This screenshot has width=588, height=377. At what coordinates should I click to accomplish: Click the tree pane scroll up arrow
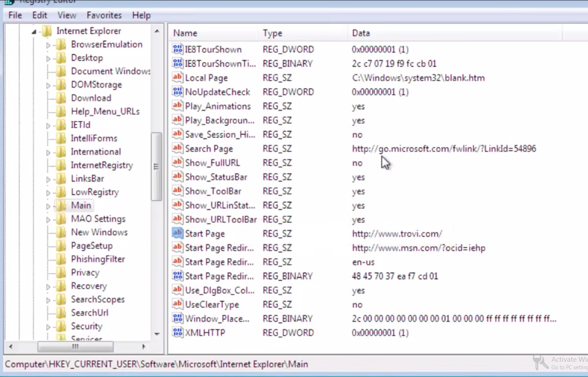point(157,31)
